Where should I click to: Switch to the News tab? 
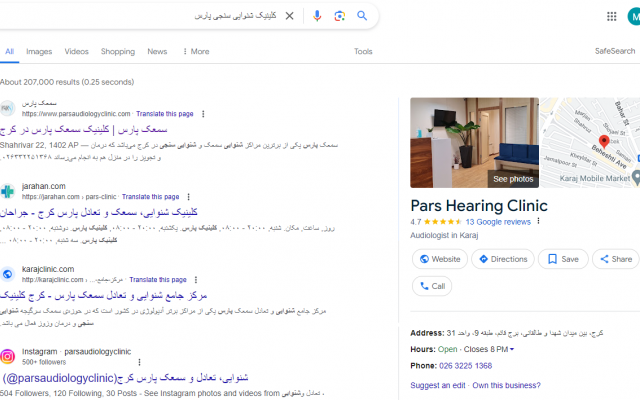157,51
